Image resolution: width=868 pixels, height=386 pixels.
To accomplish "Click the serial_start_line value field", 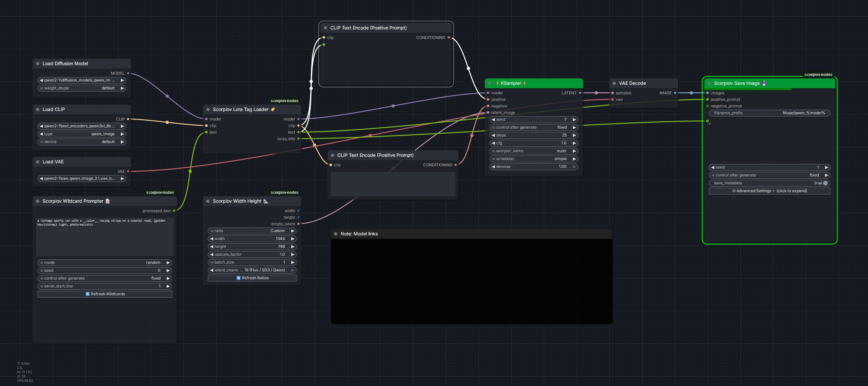I will (105, 286).
